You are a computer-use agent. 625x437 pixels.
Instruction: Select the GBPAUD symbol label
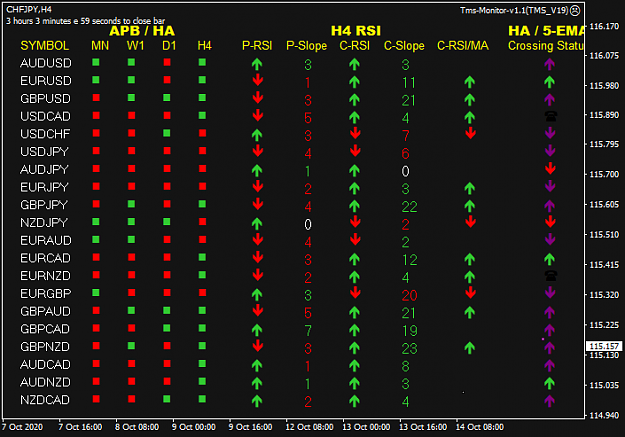pyautogui.click(x=45, y=311)
